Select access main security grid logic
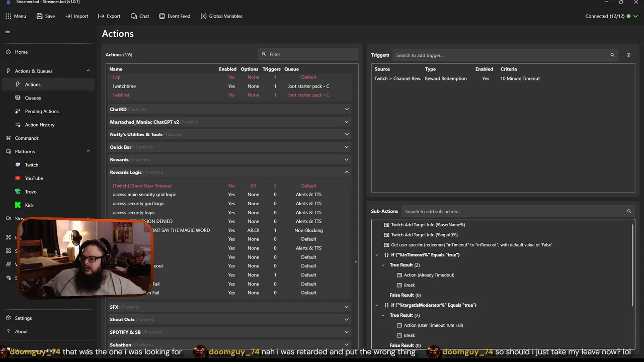This screenshot has height=362, width=644. tap(230, 195)
